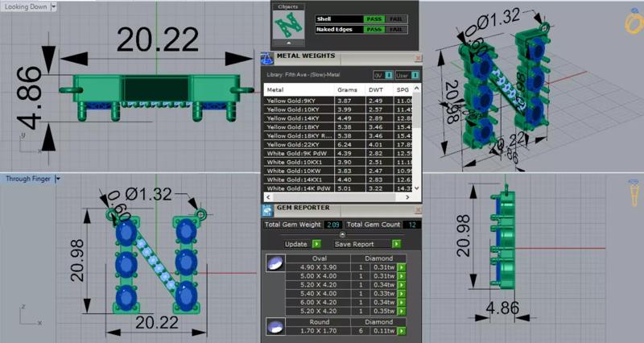Click right arrow of horizontal metal scrollbar
Screen dimensions: 644x343
point(407,197)
